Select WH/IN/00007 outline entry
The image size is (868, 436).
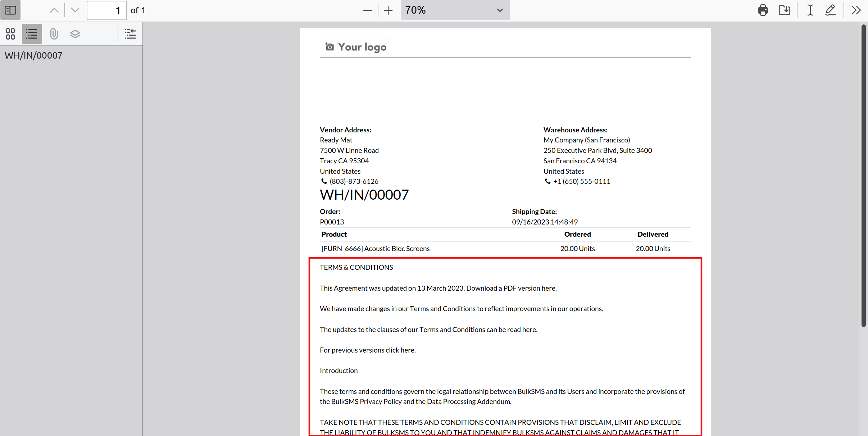(33, 55)
